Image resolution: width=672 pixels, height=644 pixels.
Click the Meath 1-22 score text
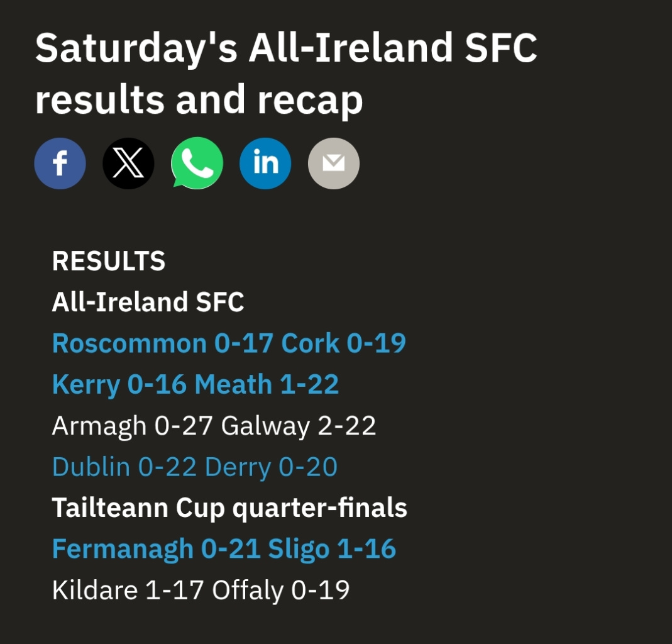point(267,384)
